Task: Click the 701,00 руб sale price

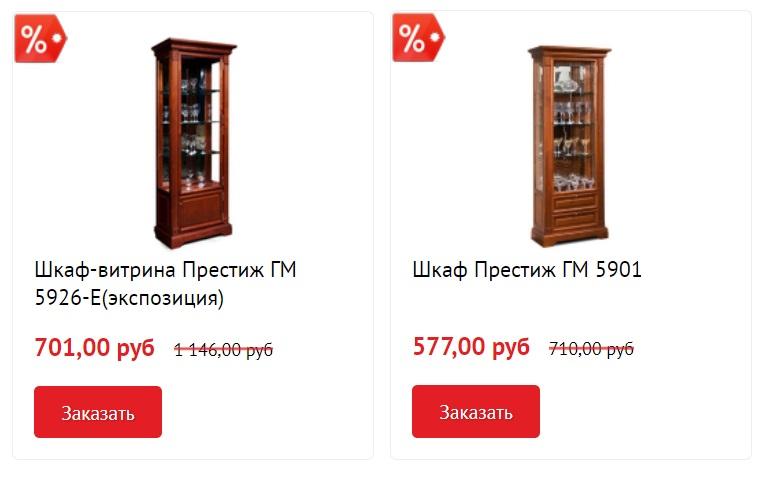Action: point(94,348)
